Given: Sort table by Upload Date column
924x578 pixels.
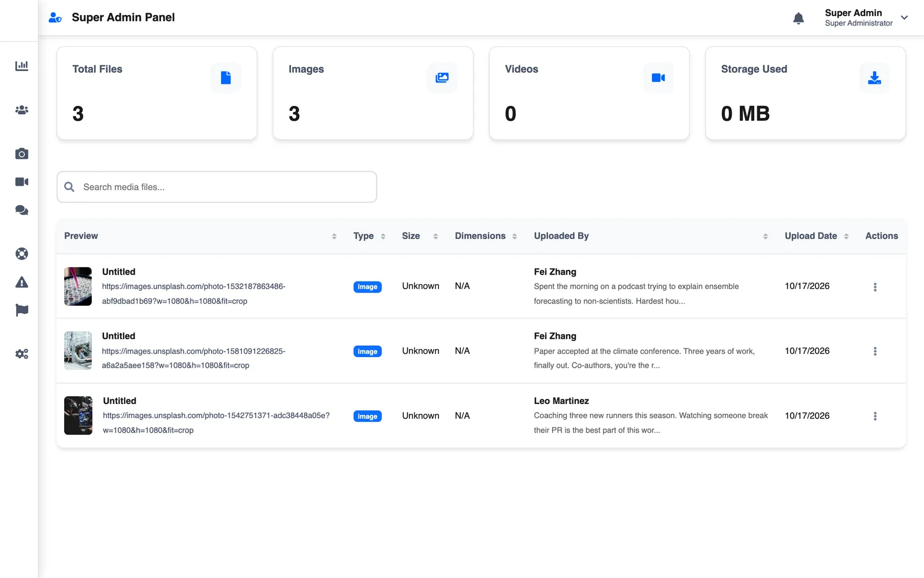Looking at the screenshot, I should click(x=817, y=236).
